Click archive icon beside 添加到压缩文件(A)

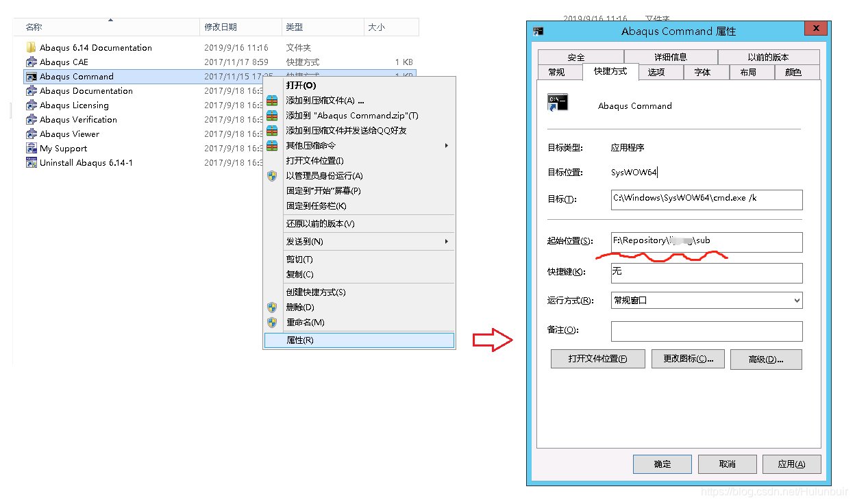(x=272, y=100)
